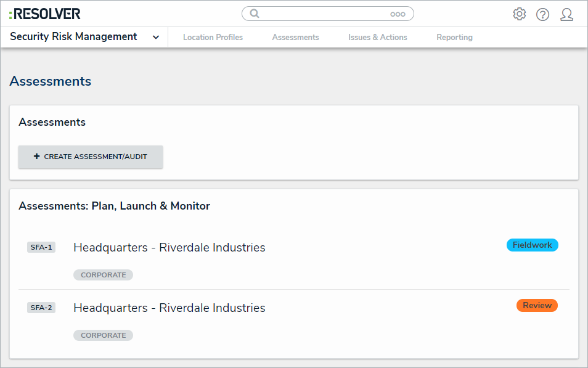Click the three-dot icon in search bar

398,14
